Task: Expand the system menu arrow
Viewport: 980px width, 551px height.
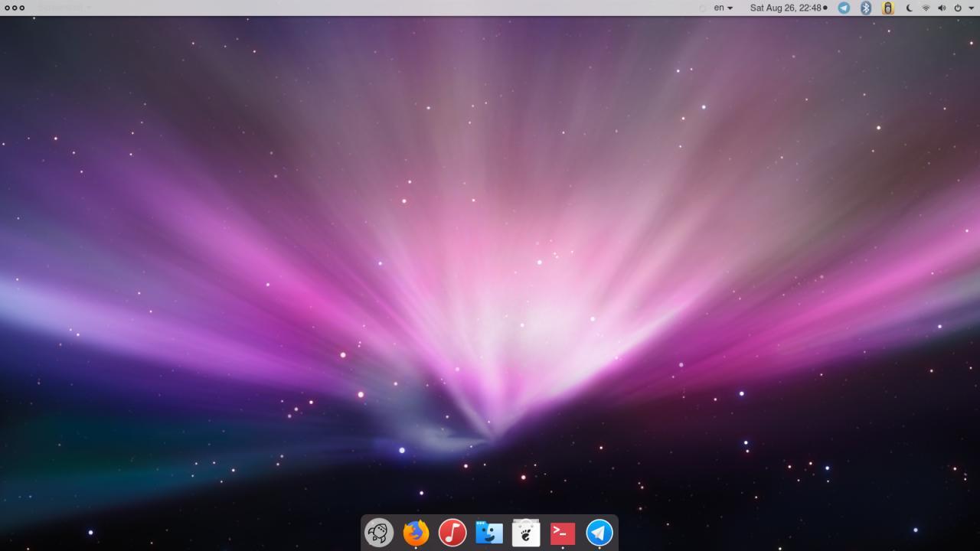Action: [x=971, y=8]
